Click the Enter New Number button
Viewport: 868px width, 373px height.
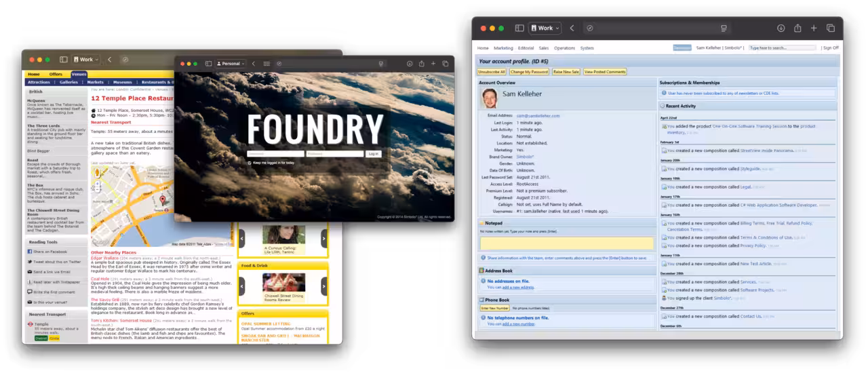coord(495,309)
